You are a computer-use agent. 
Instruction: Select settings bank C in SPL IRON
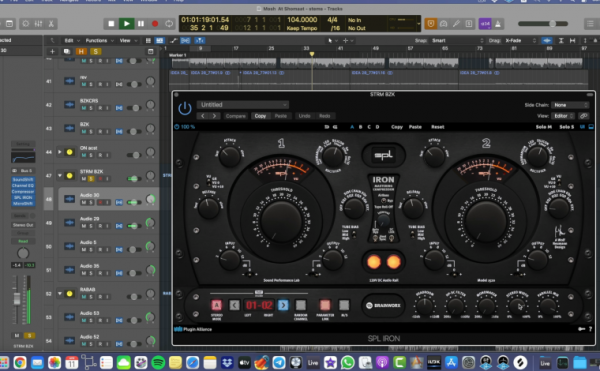pos(369,127)
